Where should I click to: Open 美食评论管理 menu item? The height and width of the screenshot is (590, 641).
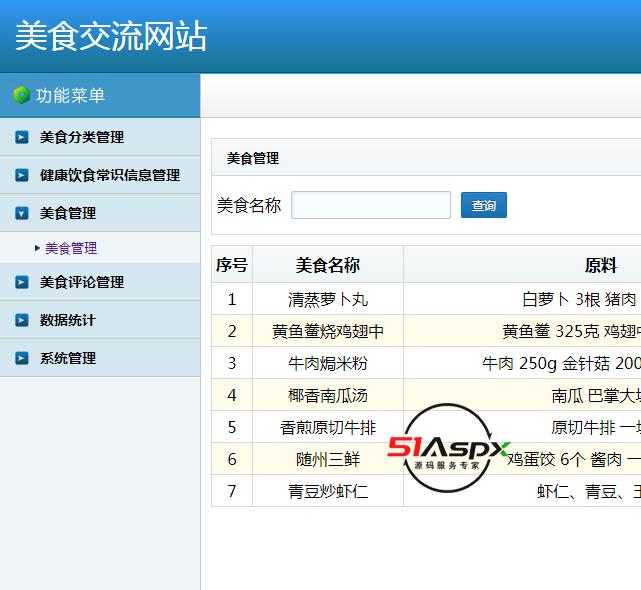[82, 282]
